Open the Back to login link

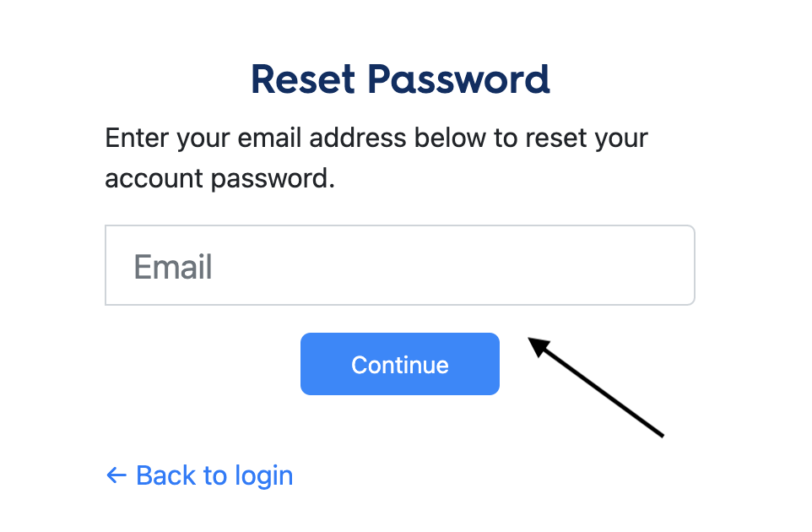click(199, 475)
